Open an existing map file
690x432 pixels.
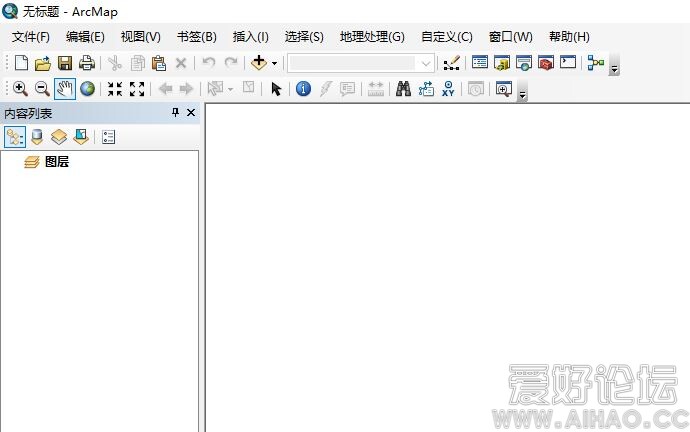click(43, 63)
